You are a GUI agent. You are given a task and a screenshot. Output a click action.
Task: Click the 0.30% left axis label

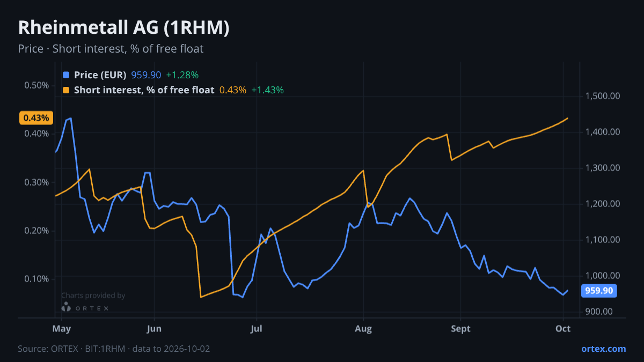(x=36, y=182)
